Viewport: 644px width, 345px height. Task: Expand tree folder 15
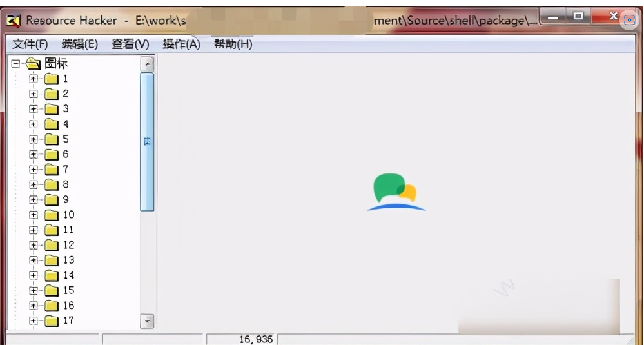(x=34, y=290)
